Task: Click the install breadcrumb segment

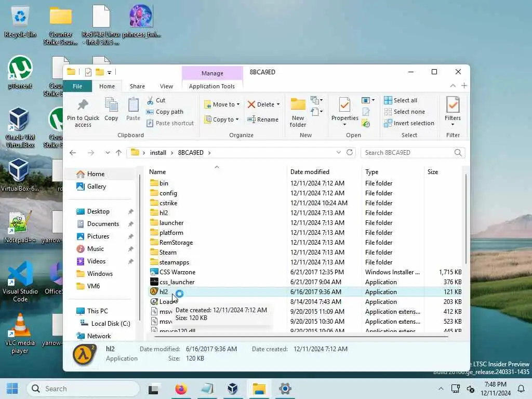Action: click(158, 153)
